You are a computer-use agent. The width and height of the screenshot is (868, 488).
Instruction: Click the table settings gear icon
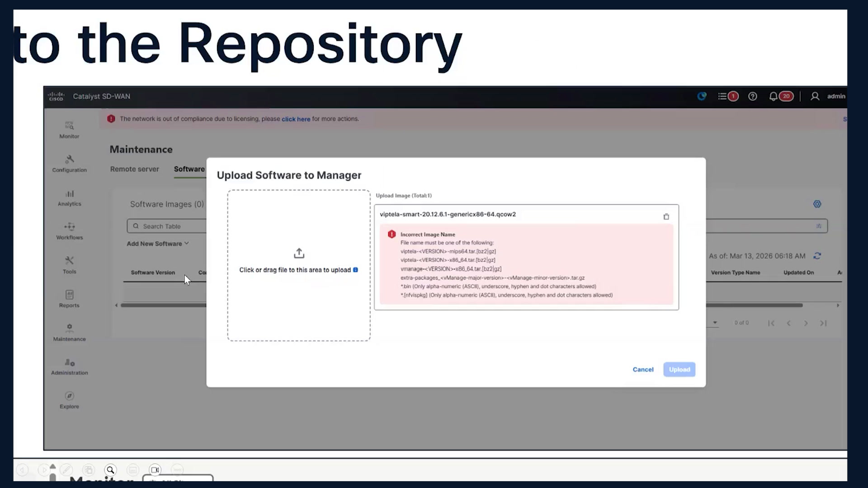coord(817,204)
